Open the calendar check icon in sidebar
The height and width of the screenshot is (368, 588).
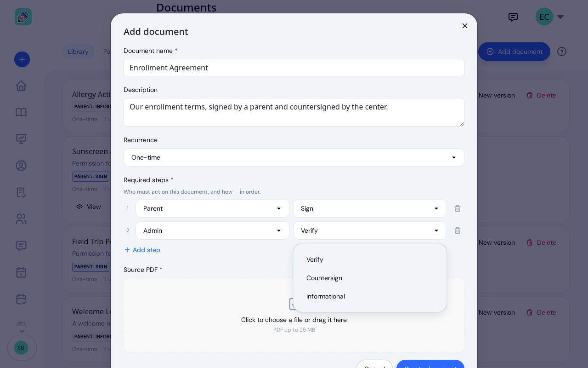pos(21,299)
